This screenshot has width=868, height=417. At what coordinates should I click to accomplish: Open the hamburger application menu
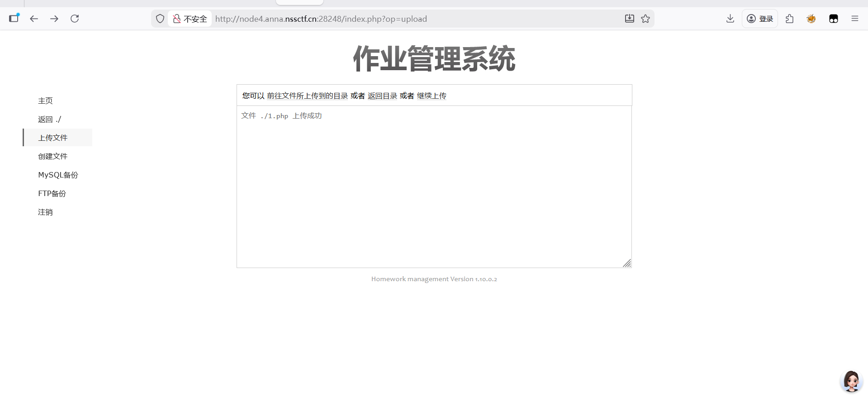(854, 19)
